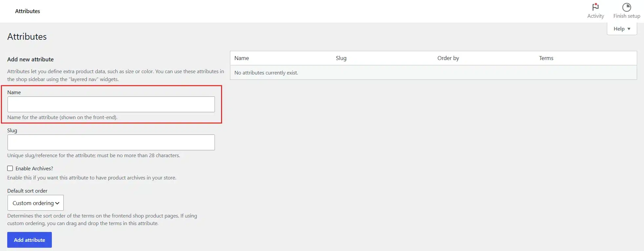
Task: Enable the Archives checkbox
Action: point(10,168)
